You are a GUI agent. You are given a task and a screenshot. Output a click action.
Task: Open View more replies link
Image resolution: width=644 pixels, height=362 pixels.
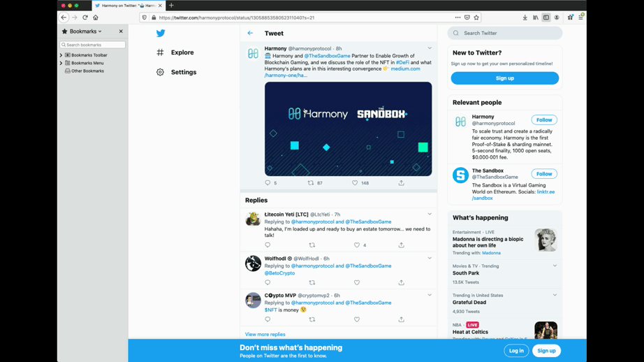(x=265, y=335)
